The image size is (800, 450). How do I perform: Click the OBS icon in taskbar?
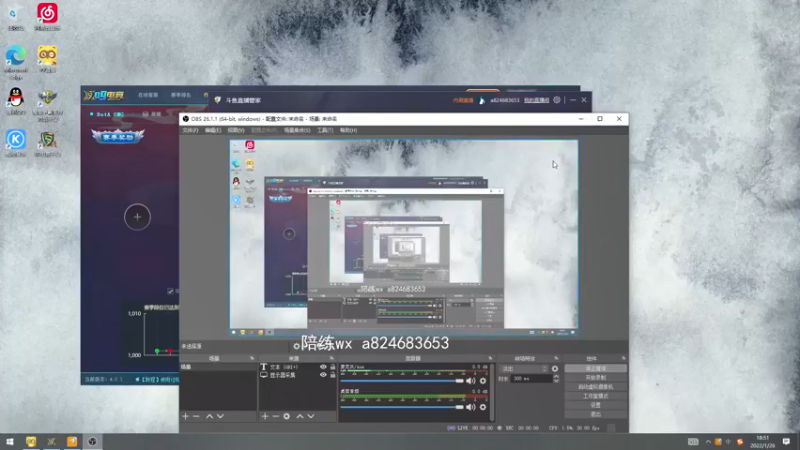[x=92, y=441]
